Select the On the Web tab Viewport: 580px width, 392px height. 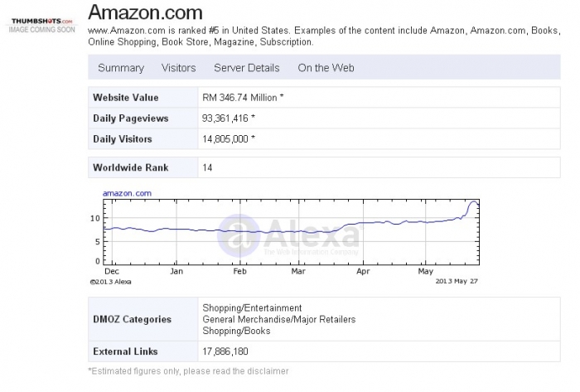click(x=326, y=68)
